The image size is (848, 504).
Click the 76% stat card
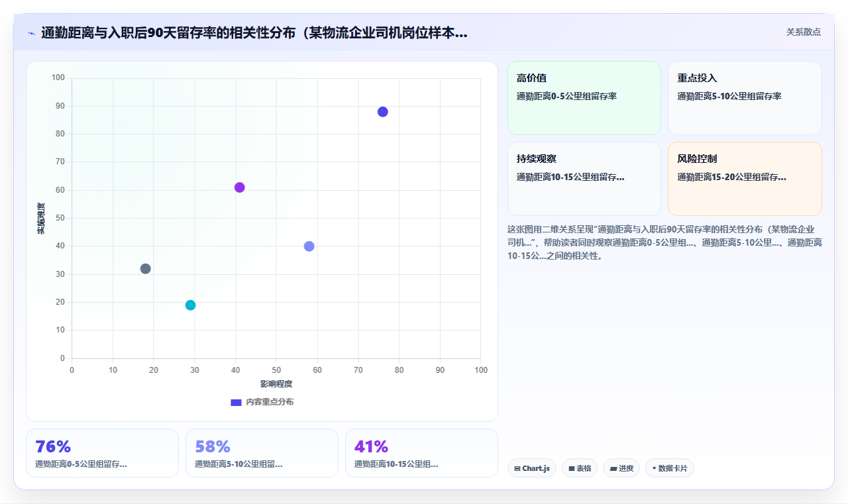click(103, 453)
